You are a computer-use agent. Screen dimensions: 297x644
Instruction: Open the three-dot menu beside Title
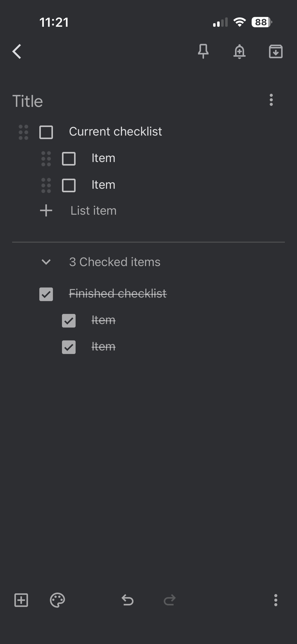pos(271,100)
